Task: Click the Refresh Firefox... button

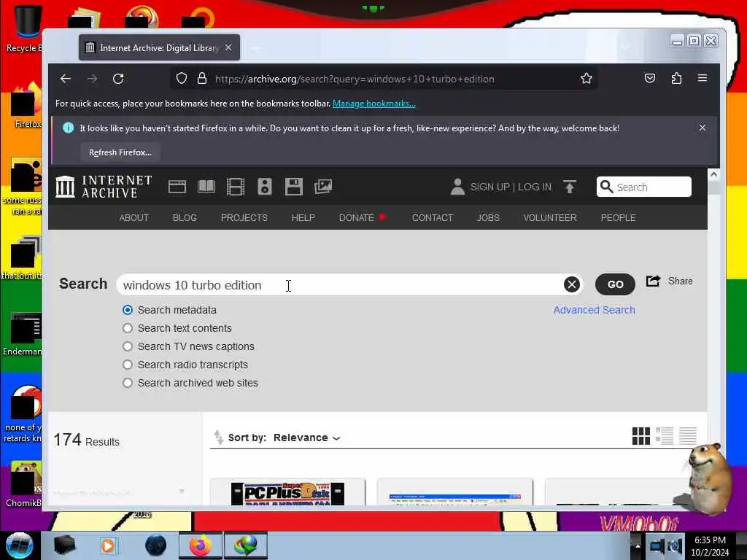Action: tap(120, 152)
